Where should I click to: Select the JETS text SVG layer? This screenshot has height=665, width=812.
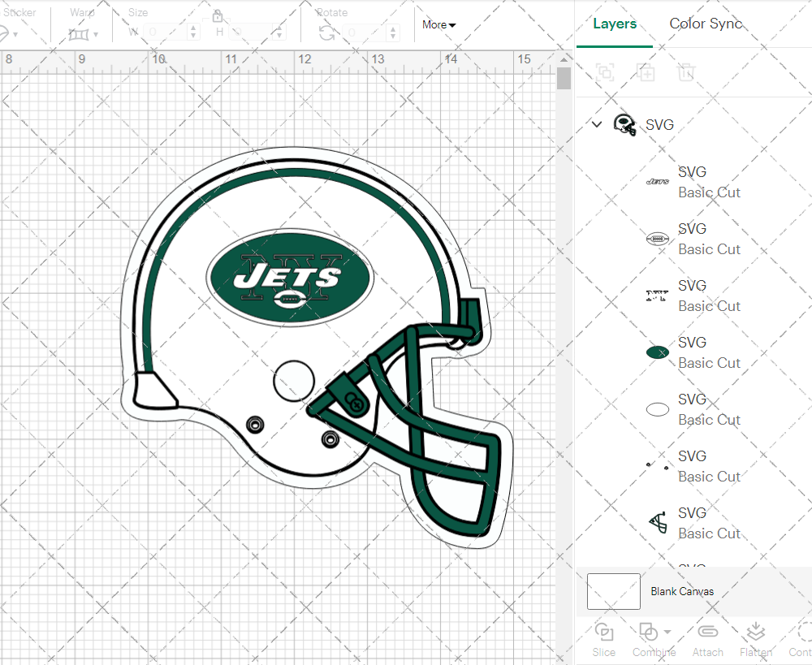(x=693, y=182)
